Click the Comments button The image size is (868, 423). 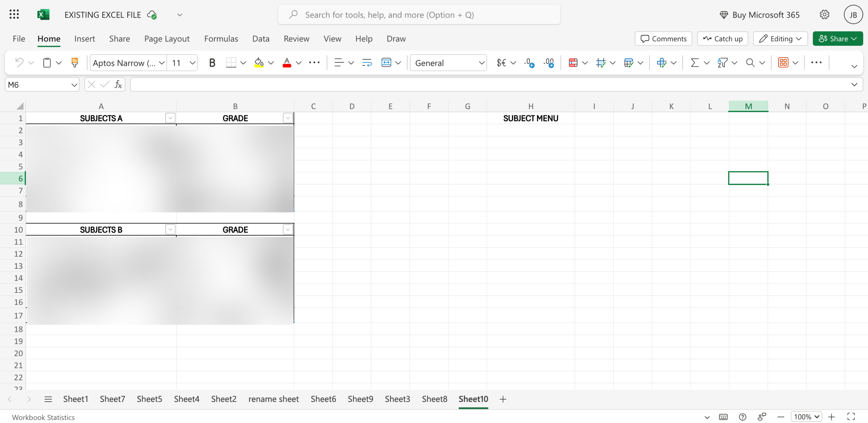663,39
